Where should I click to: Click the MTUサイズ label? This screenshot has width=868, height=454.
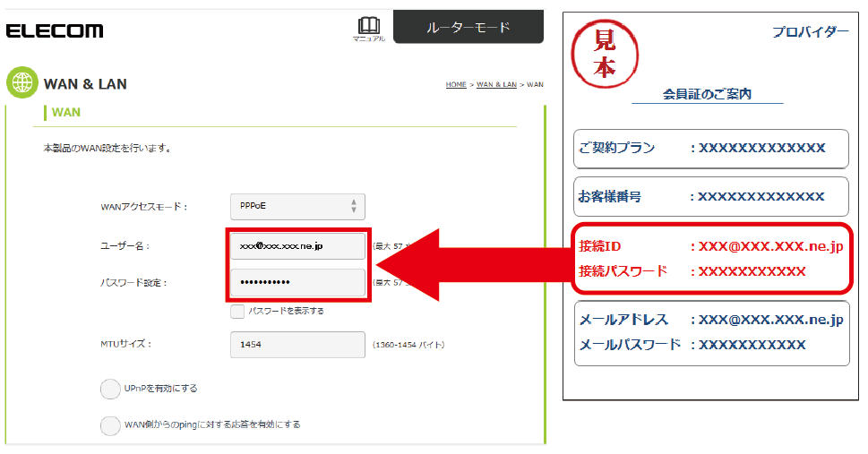point(125,345)
